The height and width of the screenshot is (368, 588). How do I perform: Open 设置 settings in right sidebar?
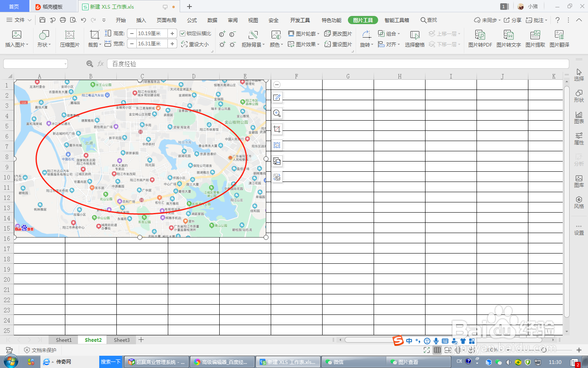point(579,229)
